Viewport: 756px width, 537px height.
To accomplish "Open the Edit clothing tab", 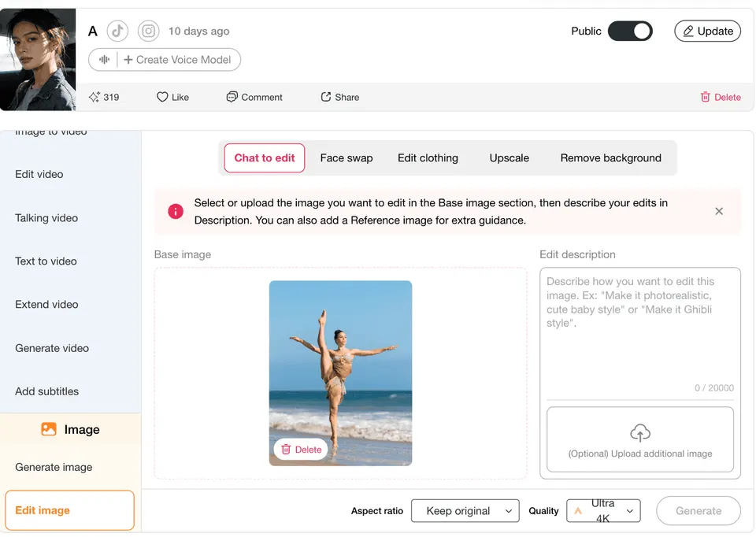I will (x=428, y=157).
